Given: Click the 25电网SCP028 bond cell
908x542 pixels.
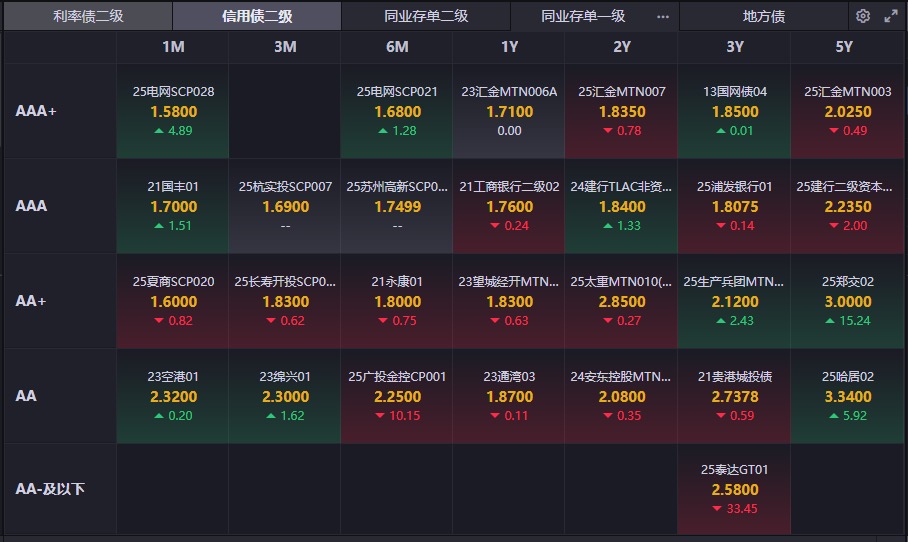Looking at the screenshot, I should (x=173, y=111).
